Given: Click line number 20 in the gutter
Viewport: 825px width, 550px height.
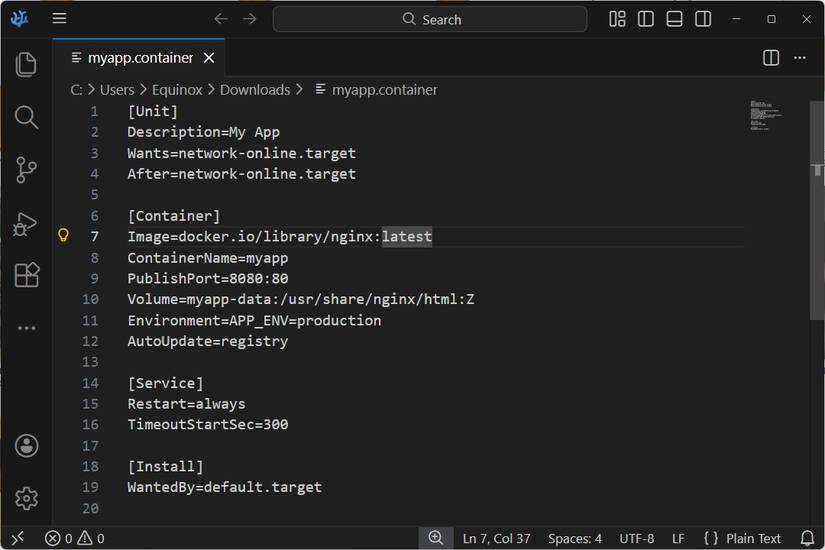Looking at the screenshot, I should 90,508.
